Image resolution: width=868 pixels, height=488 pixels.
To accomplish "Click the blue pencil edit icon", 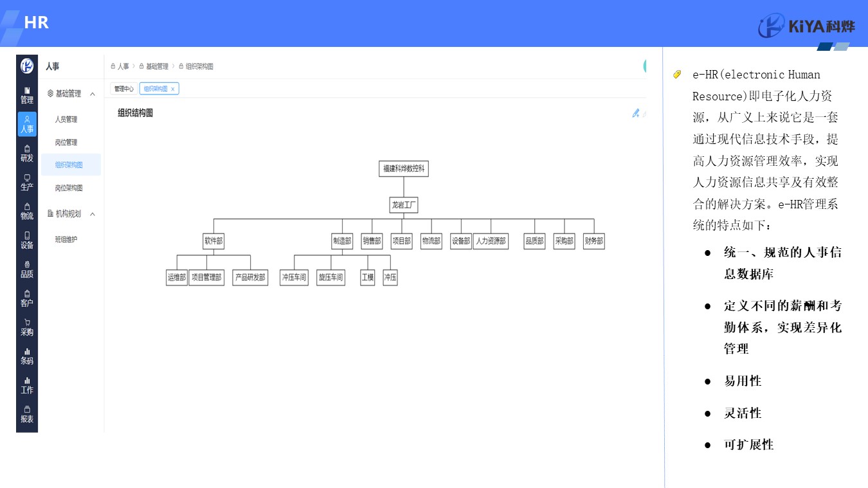I will point(635,113).
